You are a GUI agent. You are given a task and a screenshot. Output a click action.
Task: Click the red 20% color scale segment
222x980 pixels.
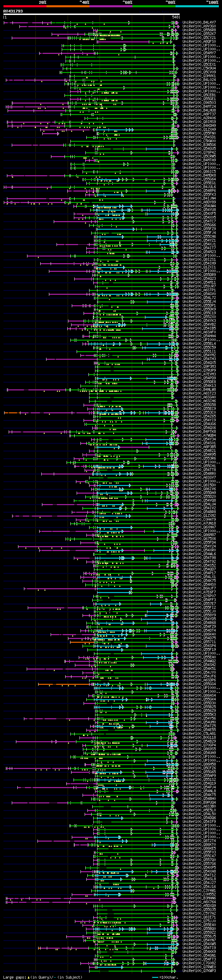(x=25, y=6)
